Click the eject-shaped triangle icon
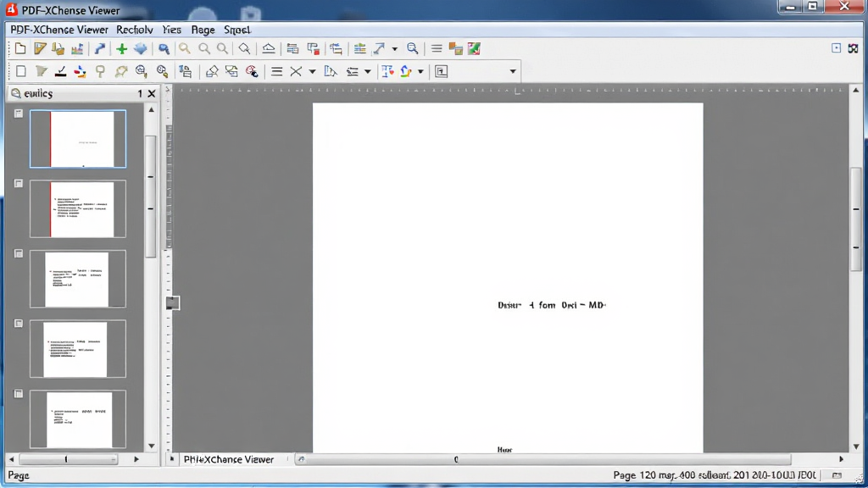 269,48
